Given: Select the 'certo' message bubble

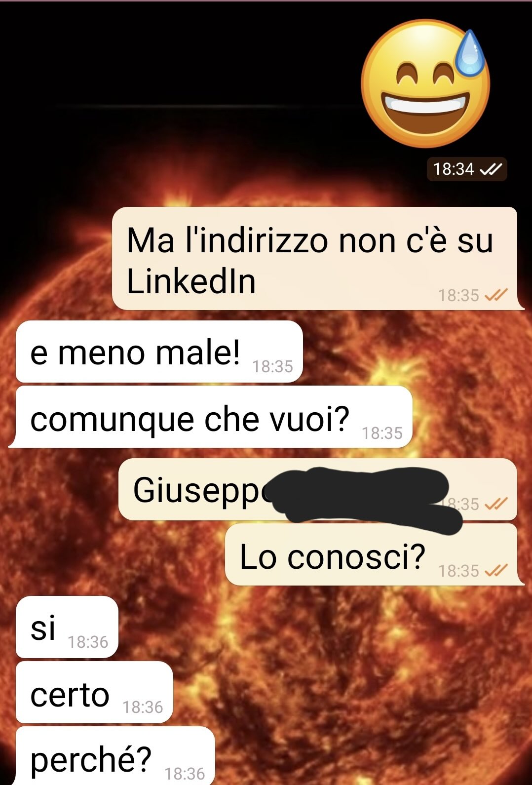Looking at the screenshot, I should [x=94, y=692].
